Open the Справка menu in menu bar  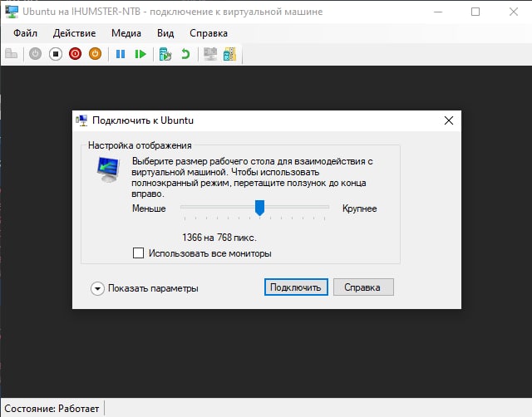tap(209, 33)
